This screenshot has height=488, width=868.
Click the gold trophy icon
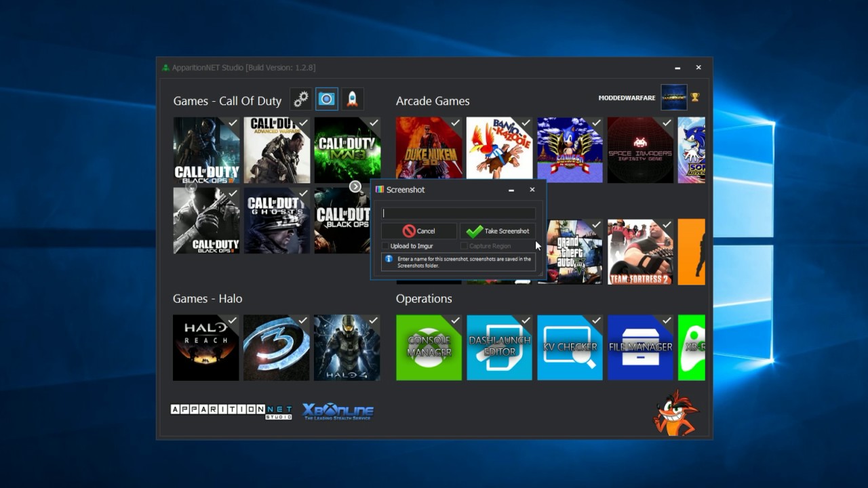tap(695, 97)
